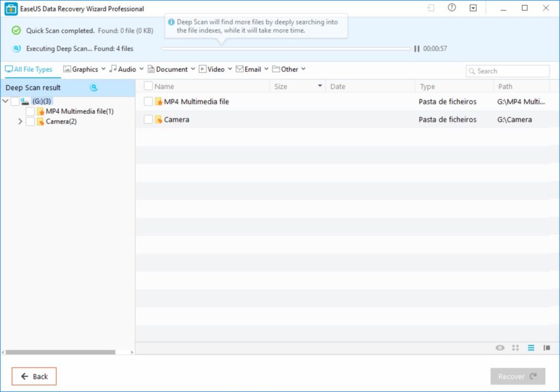The width and height of the screenshot is (560, 392).
Task: Click the Quick Scan completed checkmark icon
Action: [x=16, y=31]
